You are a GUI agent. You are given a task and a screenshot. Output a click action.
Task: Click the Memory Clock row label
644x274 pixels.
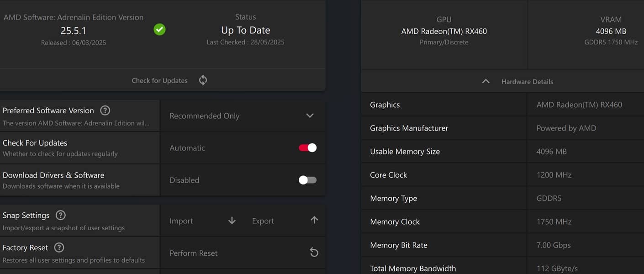pyautogui.click(x=395, y=222)
